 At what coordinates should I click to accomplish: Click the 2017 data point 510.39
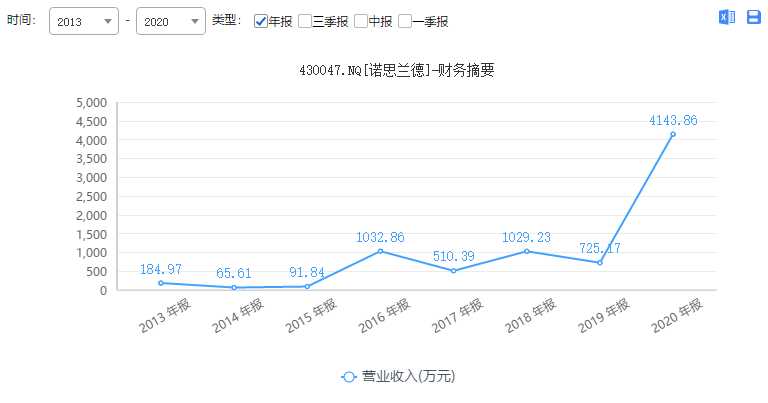(x=454, y=271)
